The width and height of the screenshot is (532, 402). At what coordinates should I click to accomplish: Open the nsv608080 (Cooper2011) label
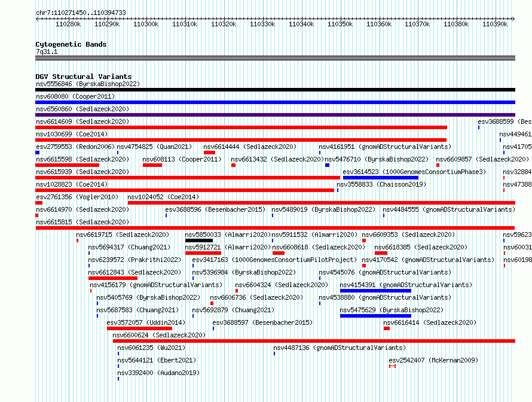(75, 96)
